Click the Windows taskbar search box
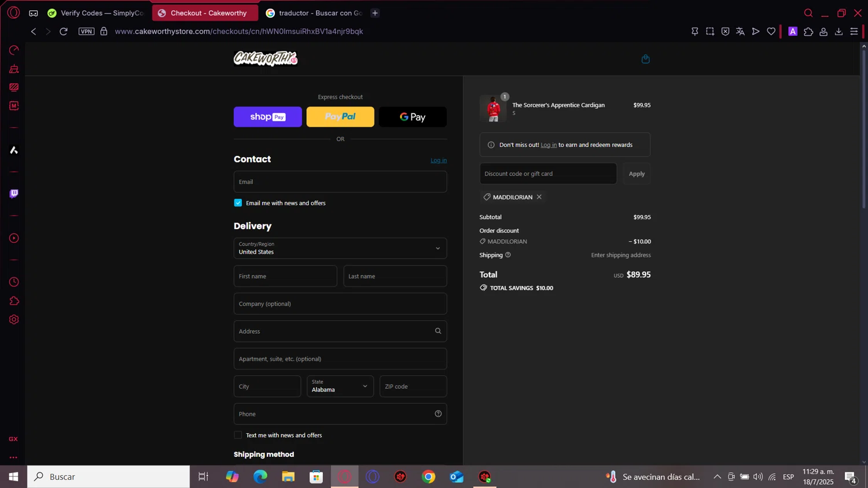The width and height of the screenshot is (868, 488). tap(108, 477)
